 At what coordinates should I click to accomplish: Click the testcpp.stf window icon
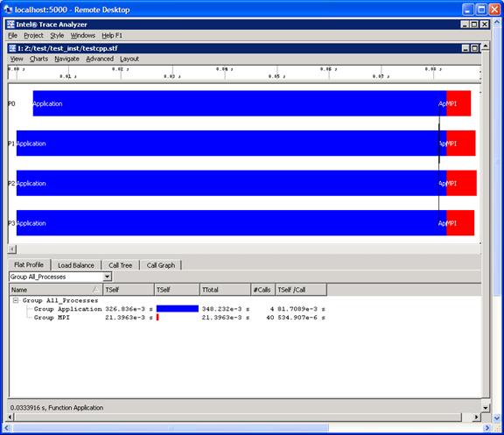pyautogui.click(x=12, y=48)
